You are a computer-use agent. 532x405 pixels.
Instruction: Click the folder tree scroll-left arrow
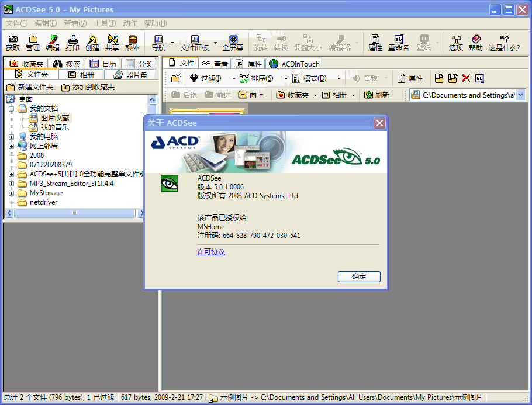9,213
